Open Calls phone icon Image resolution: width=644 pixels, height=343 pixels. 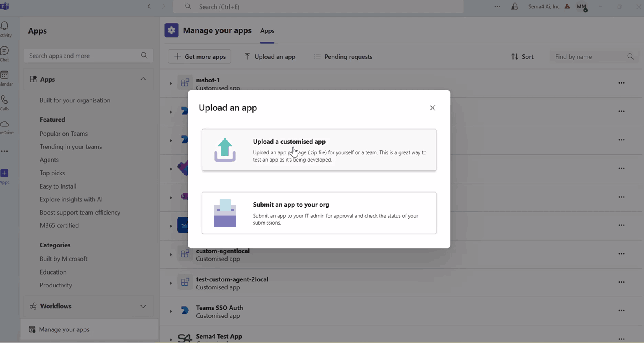pos(5,100)
